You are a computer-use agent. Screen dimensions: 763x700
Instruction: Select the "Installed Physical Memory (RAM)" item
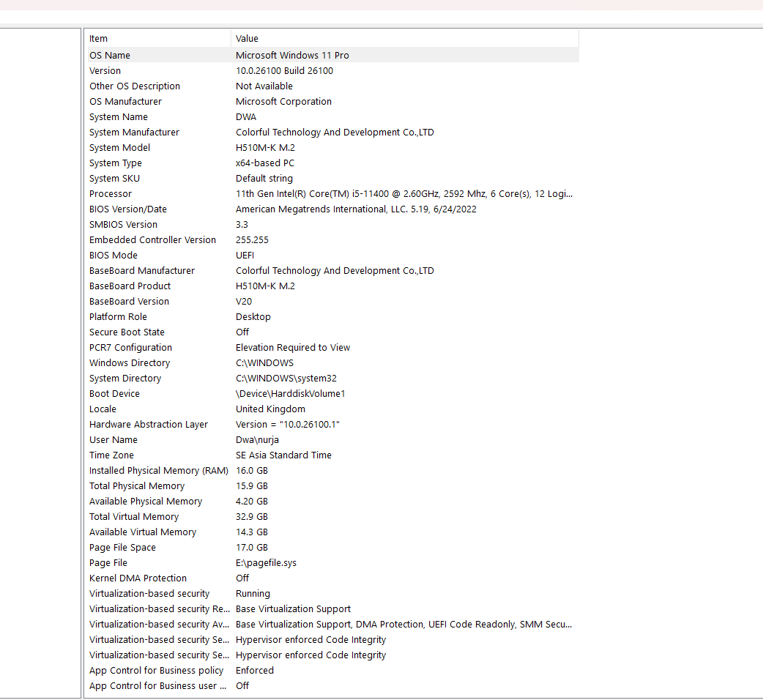click(x=159, y=471)
